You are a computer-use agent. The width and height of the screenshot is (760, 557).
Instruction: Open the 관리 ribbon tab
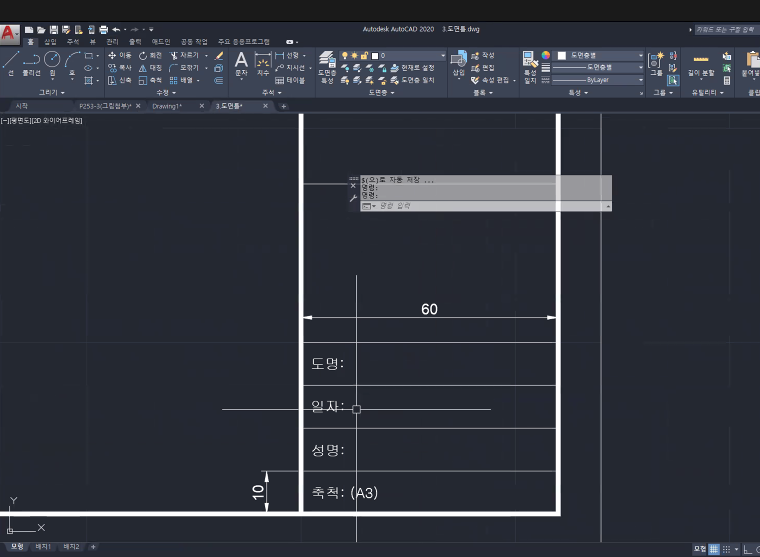112,42
